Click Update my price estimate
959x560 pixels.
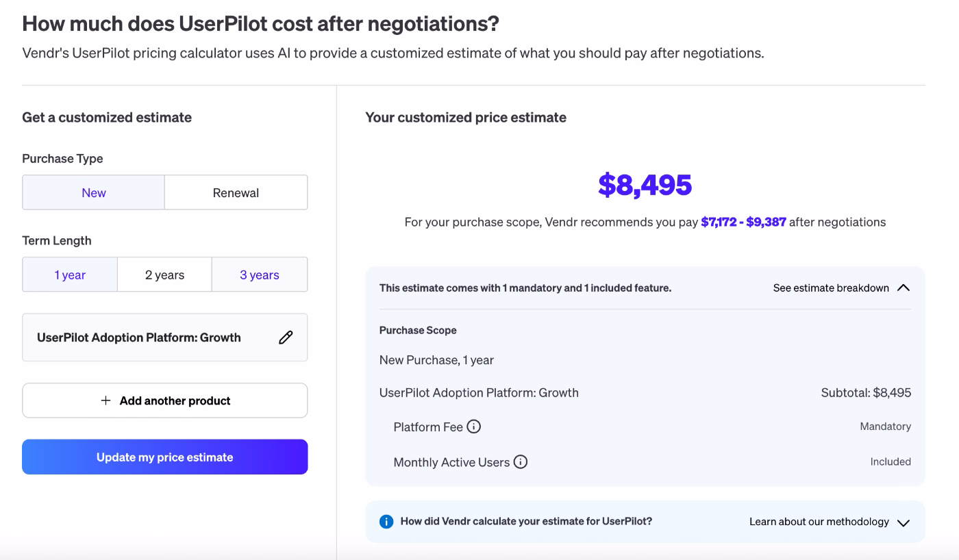pos(164,457)
